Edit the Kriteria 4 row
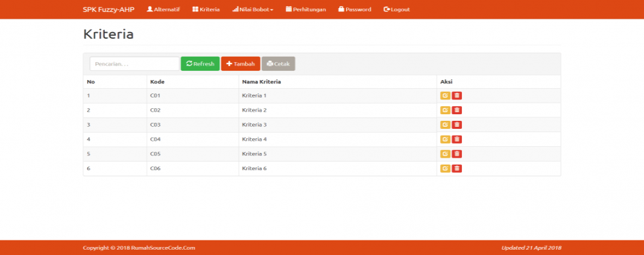Screen dimensions: 644x255 coord(445,140)
